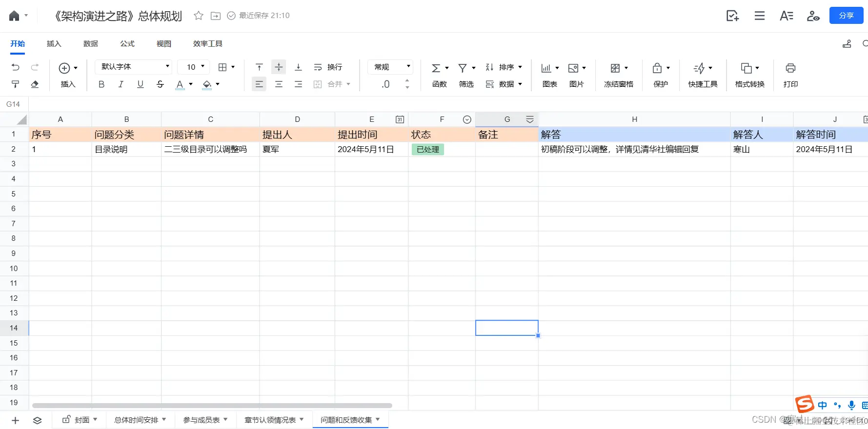Toggle bold formatting
The image size is (868, 429).
pos(101,84)
